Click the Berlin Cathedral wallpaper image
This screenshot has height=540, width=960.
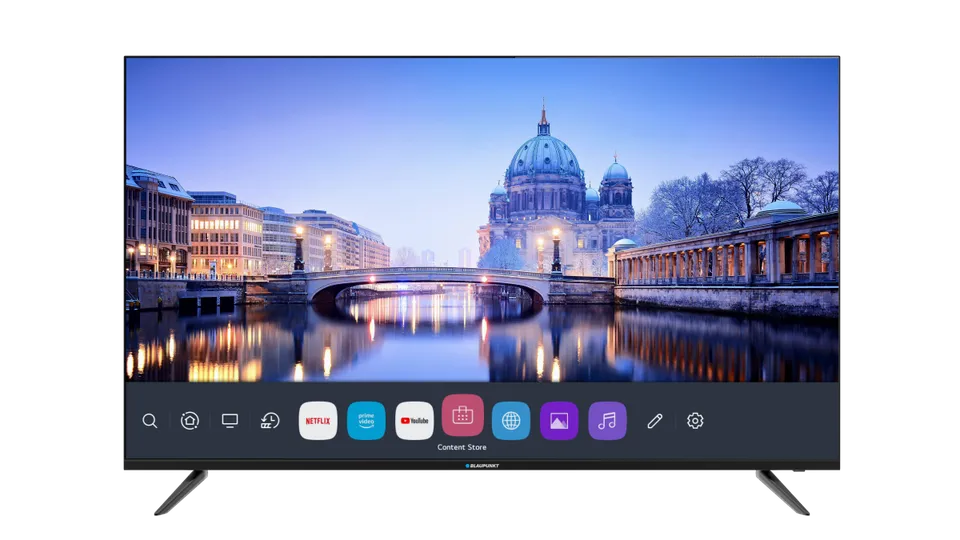pos(482,220)
